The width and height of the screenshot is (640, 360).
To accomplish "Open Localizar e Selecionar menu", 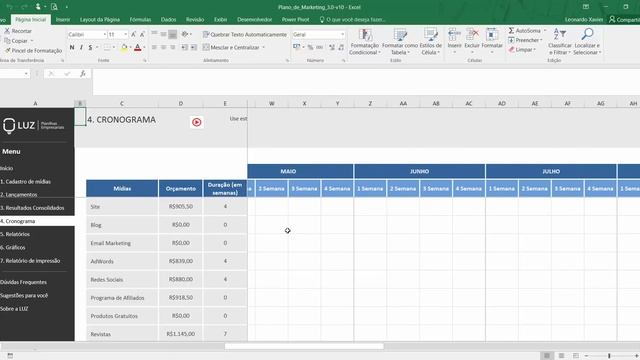I will 587,42.
